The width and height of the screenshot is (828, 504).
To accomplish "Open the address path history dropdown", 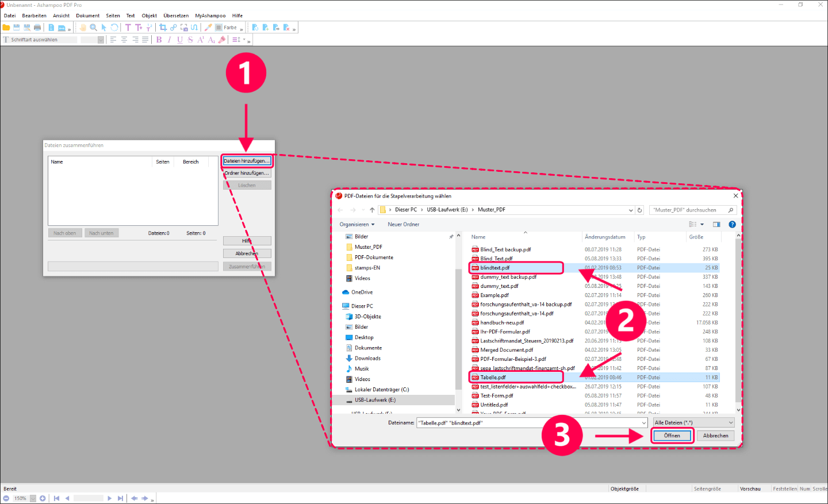I will (631, 210).
